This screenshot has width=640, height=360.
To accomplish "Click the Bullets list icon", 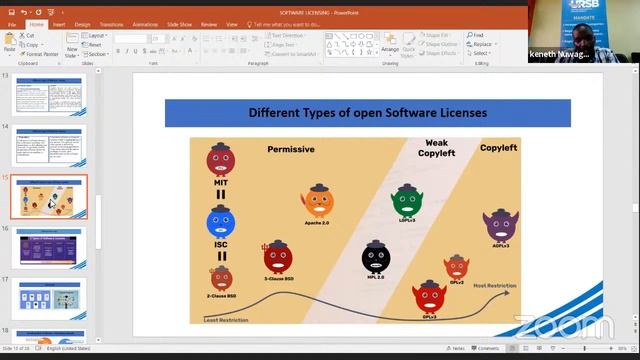I will click(x=207, y=39).
